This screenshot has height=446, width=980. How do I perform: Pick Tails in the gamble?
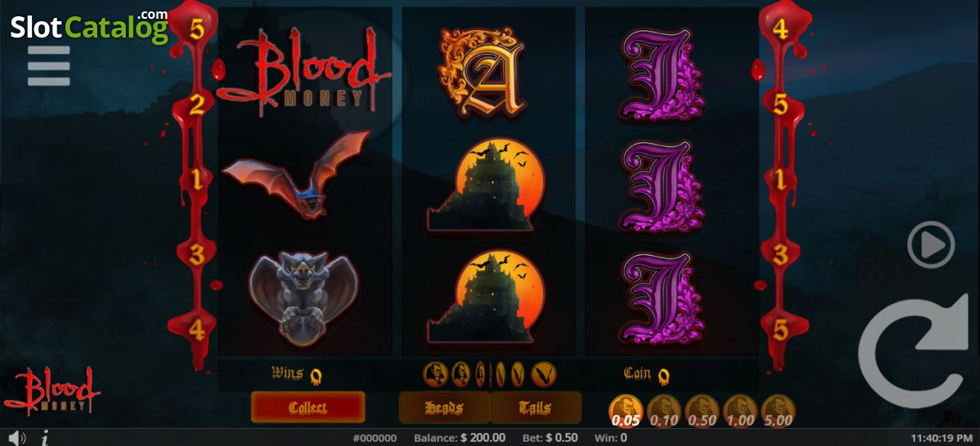pyautogui.click(x=536, y=408)
